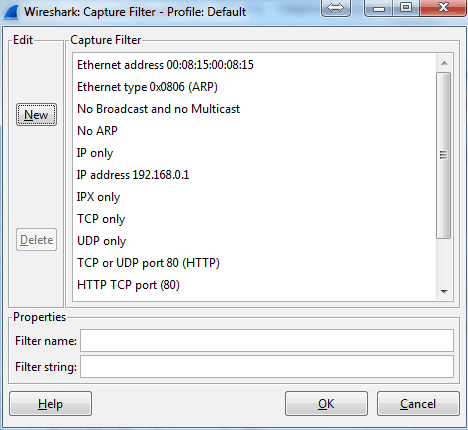Select the IPX only filter
Viewport: 468px width, 430px height.
tap(254, 197)
